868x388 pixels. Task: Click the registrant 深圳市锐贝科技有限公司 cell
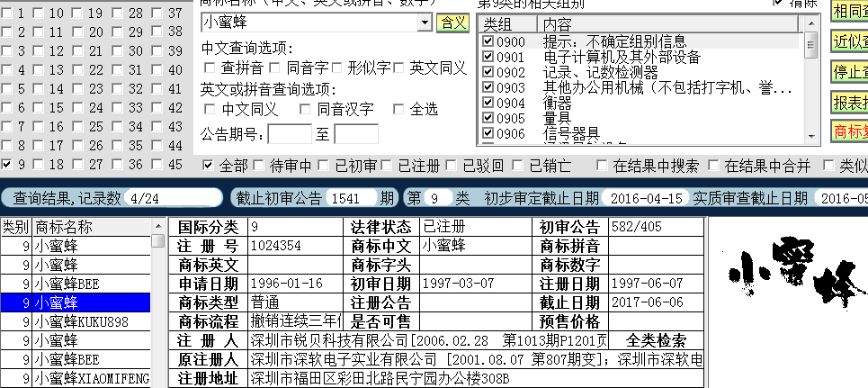click(x=428, y=340)
